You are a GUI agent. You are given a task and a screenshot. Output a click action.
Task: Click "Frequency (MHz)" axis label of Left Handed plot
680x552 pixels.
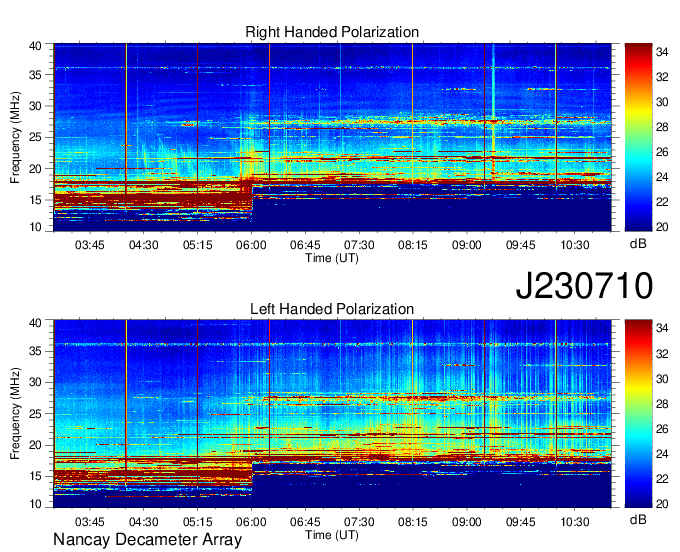click(x=15, y=414)
